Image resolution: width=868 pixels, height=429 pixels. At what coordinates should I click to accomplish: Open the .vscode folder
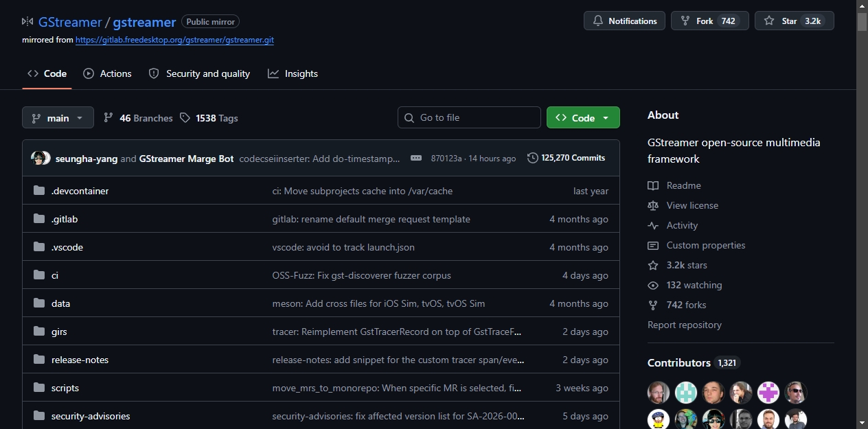[x=67, y=247]
